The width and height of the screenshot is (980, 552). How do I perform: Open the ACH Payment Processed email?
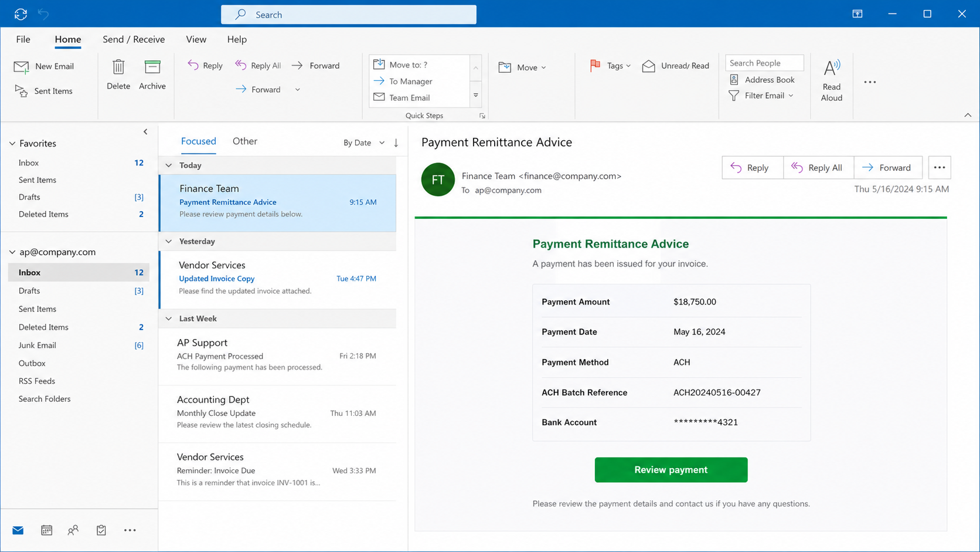coord(277,357)
